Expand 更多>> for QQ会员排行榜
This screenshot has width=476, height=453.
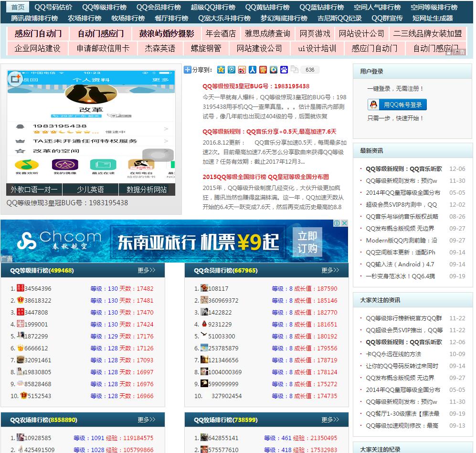(330, 270)
